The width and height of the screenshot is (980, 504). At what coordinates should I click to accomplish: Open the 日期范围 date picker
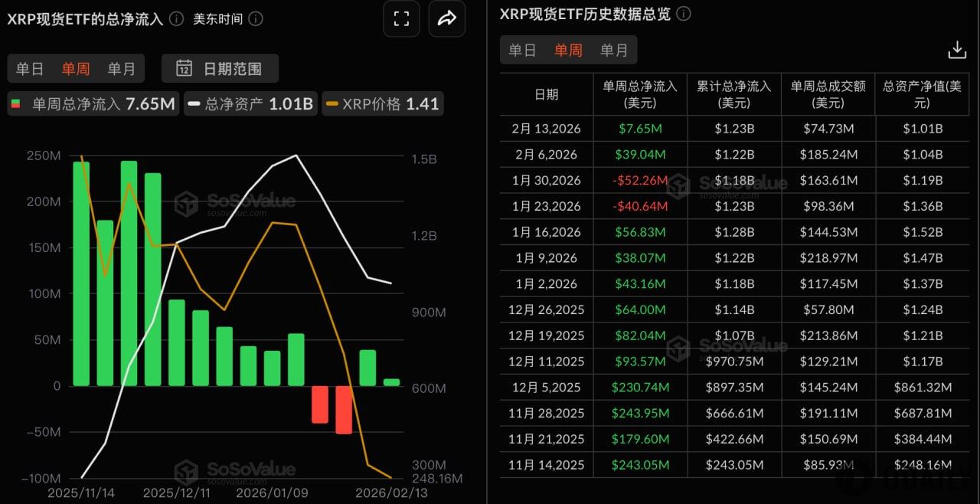point(219,67)
